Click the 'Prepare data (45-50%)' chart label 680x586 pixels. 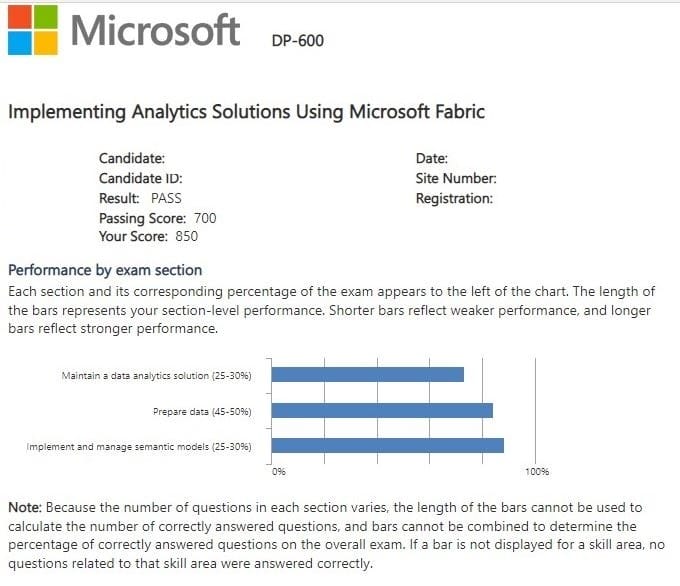tap(201, 411)
